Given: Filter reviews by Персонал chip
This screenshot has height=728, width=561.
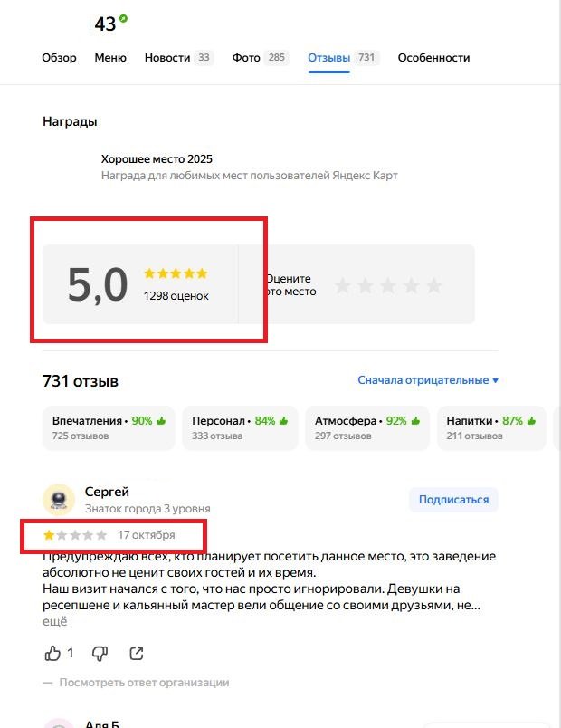Looking at the screenshot, I should click(x=240, y=427).
